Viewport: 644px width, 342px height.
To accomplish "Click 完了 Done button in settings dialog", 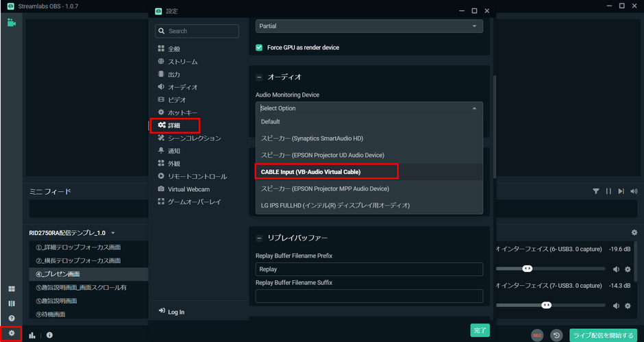I will coord(480,330).
